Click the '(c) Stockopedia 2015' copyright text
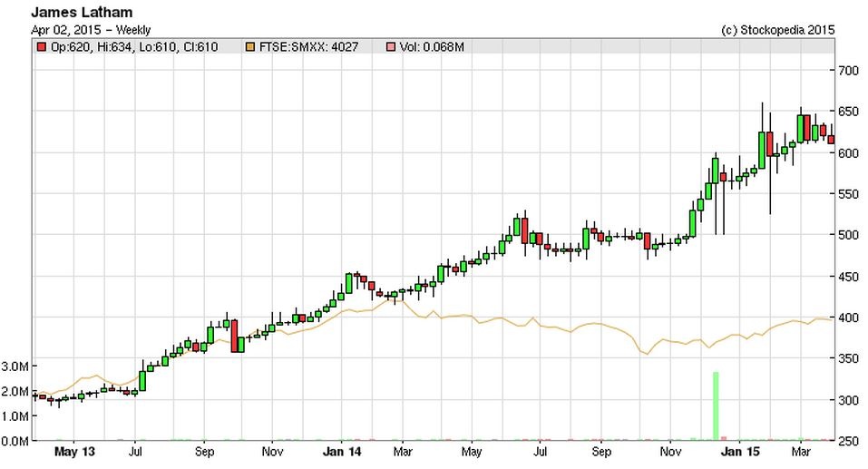 coord(778,30)
